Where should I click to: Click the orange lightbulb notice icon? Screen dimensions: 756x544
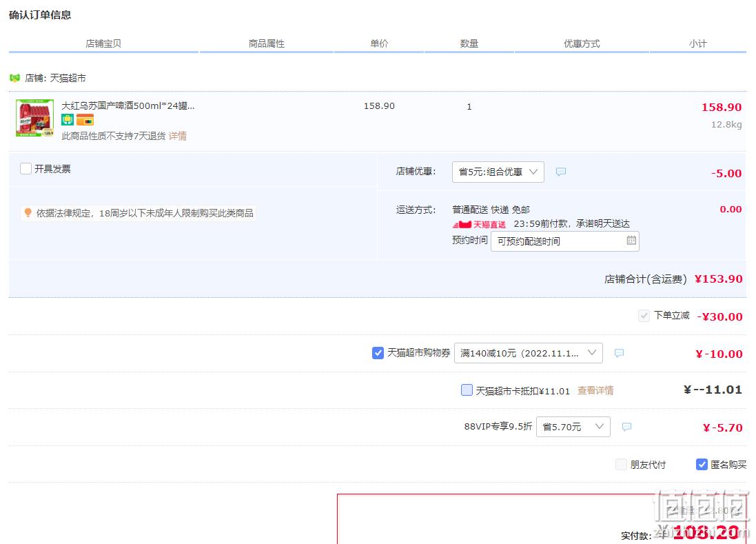[x=28, y=212]
